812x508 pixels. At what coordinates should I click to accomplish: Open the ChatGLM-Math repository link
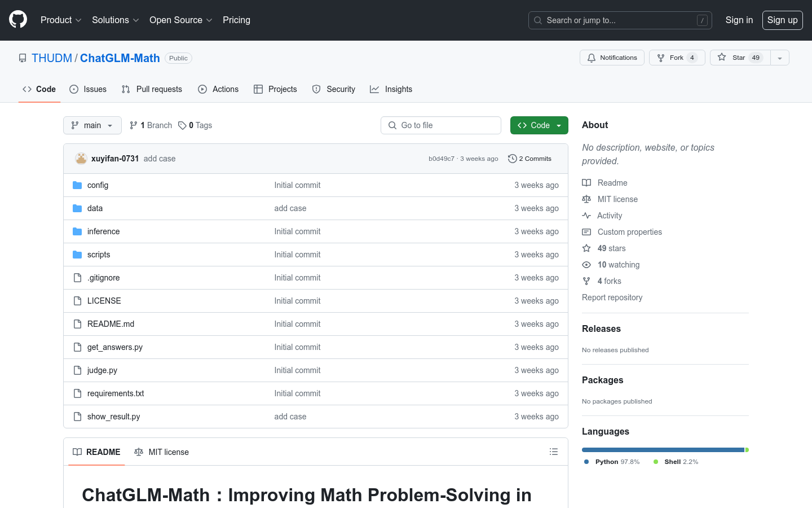(x=120, y=58)
